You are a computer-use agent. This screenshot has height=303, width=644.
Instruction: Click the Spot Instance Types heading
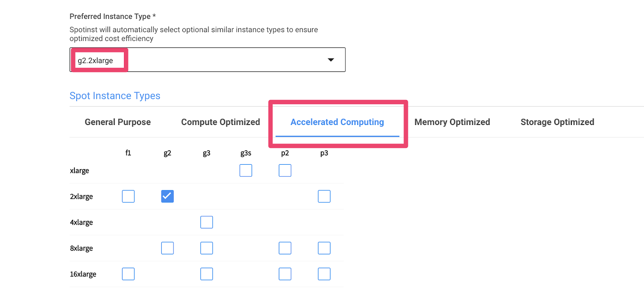115,96
